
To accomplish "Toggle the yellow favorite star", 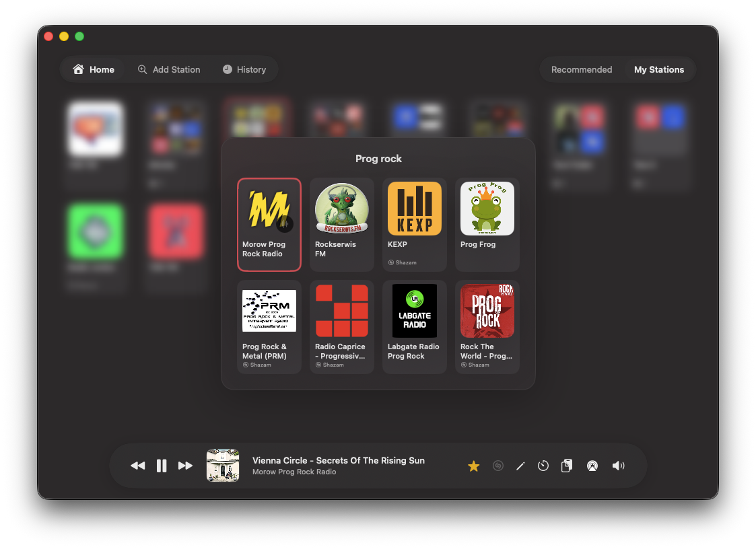I will (x=473, y=466).
